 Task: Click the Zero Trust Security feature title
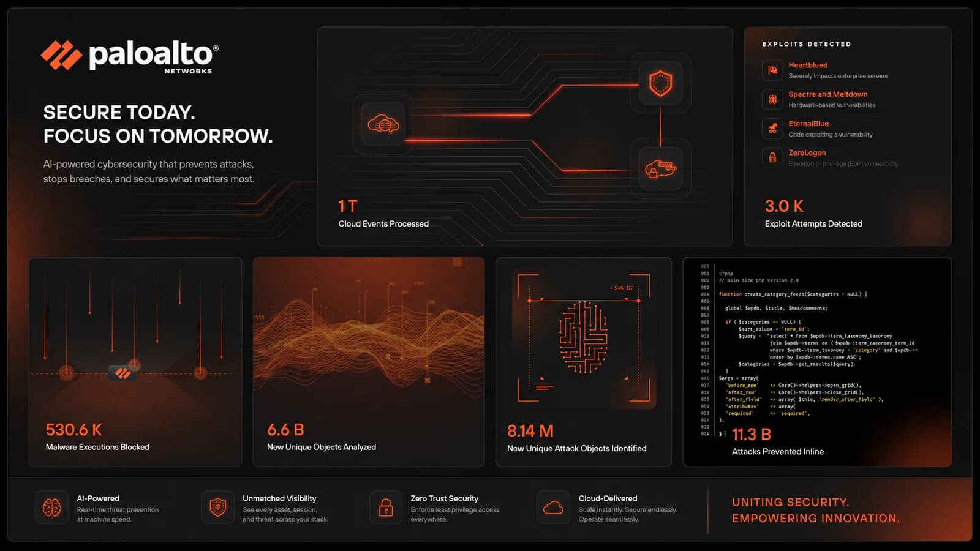click(445, 498)
